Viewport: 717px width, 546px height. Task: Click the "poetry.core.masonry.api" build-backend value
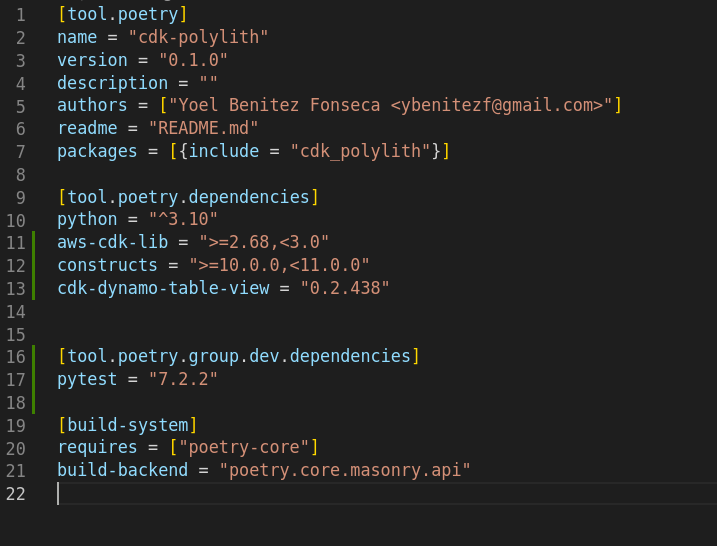point(345,470)
